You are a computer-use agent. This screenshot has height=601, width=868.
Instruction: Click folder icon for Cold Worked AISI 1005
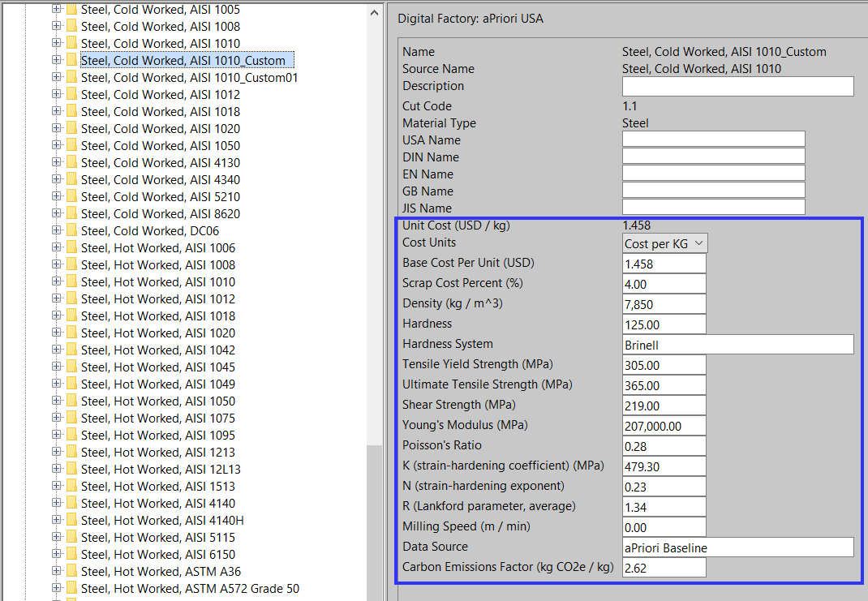pos(71,10)
